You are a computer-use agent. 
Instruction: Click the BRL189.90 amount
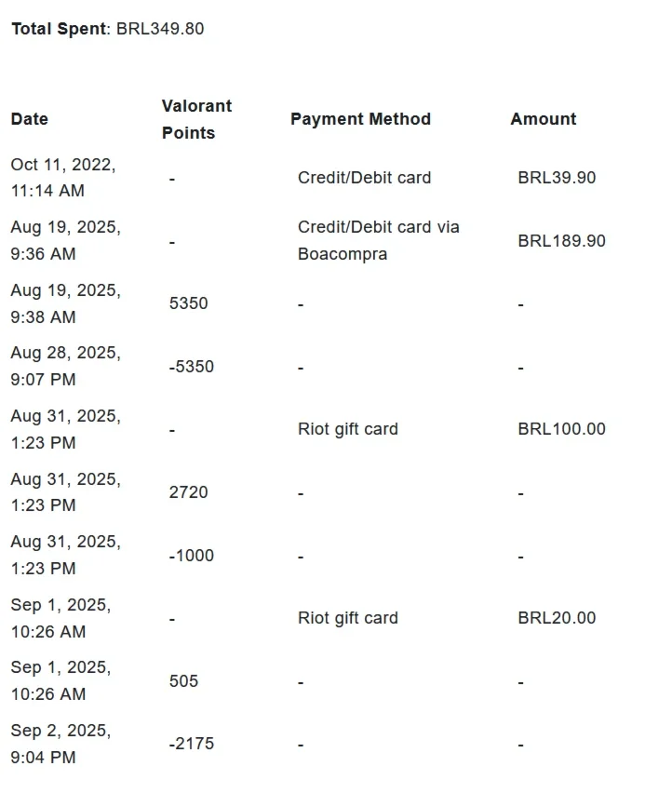click(561, 241)
